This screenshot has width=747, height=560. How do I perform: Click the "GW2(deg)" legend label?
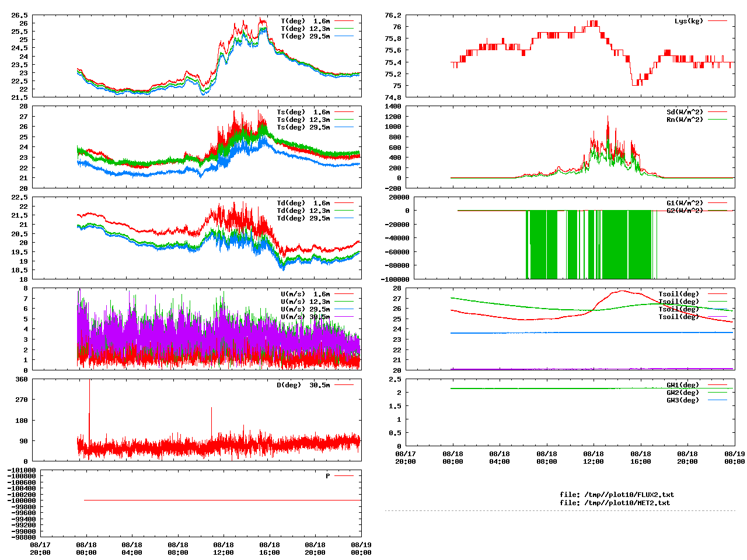(683, 393)
